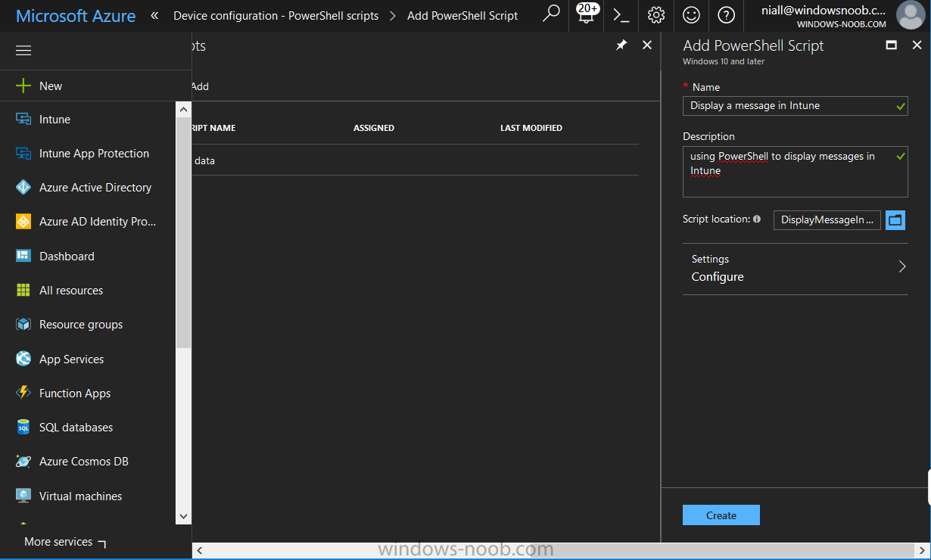Image resolution: width=931 pixels, height=560 pixels.
Task: Launch Cloud Shell from top bar
Action: tap(621, 15)
